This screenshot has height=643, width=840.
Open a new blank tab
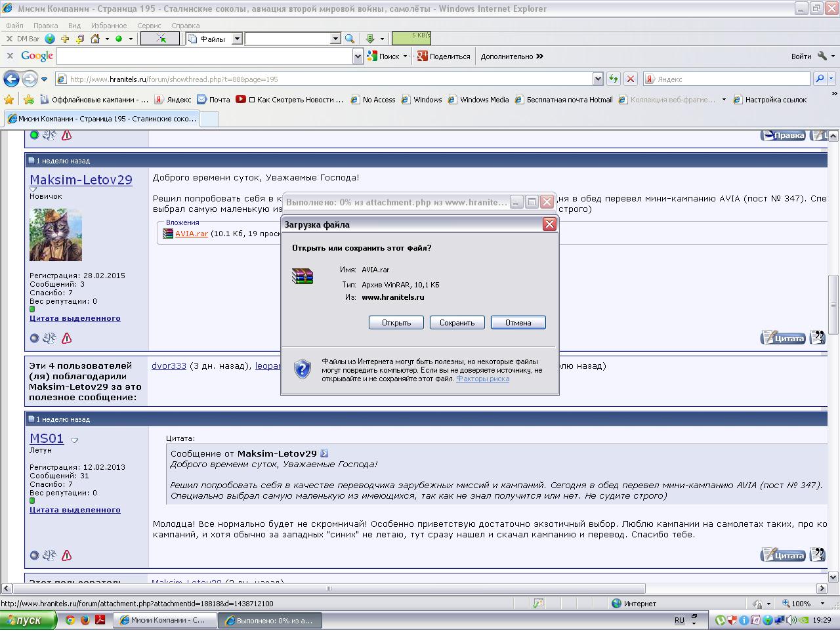(x=209, y=119)
